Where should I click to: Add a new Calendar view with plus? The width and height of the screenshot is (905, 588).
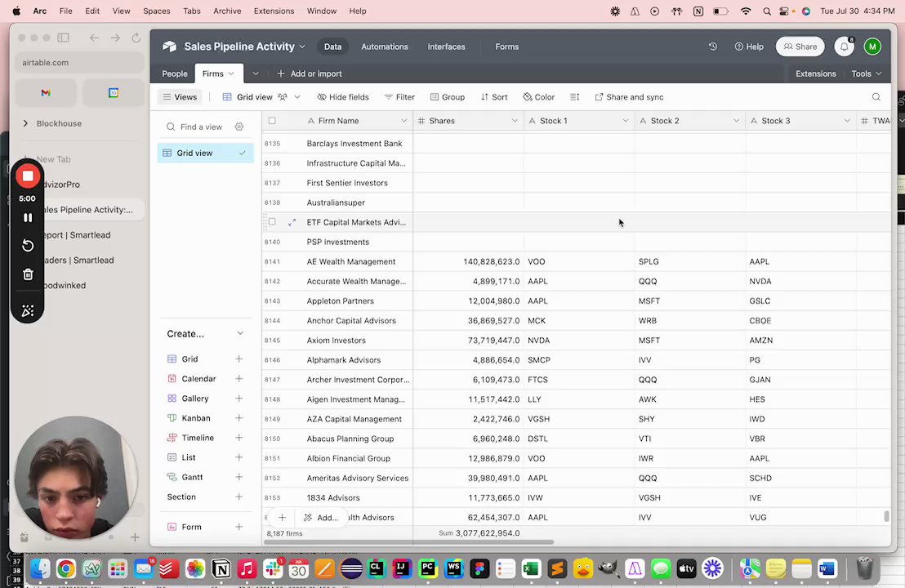pyautogui.click(x=239, y=379)
